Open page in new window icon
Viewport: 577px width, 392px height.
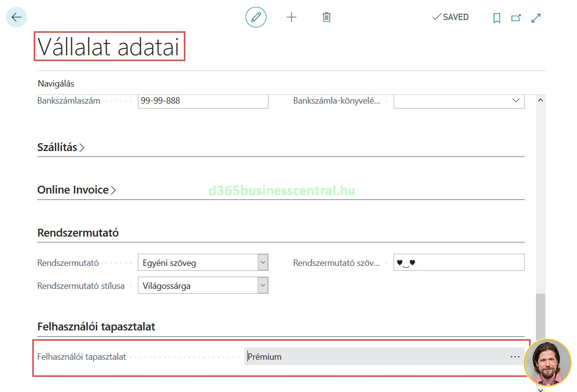click(516, 18)
